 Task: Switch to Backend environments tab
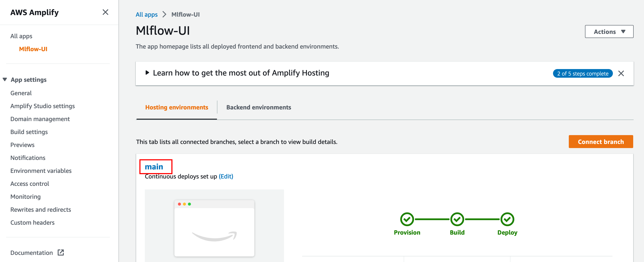[258, 107]
